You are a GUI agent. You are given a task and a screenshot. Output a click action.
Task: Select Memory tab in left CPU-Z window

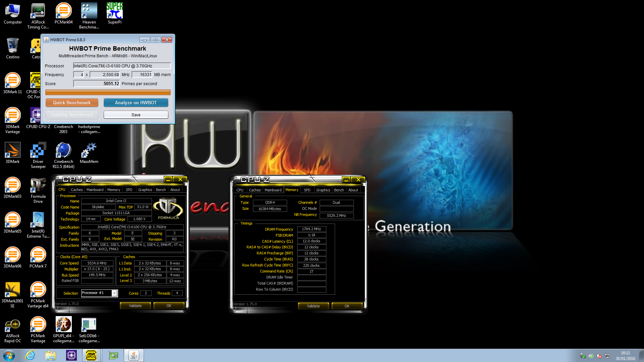tap(114, 190)
